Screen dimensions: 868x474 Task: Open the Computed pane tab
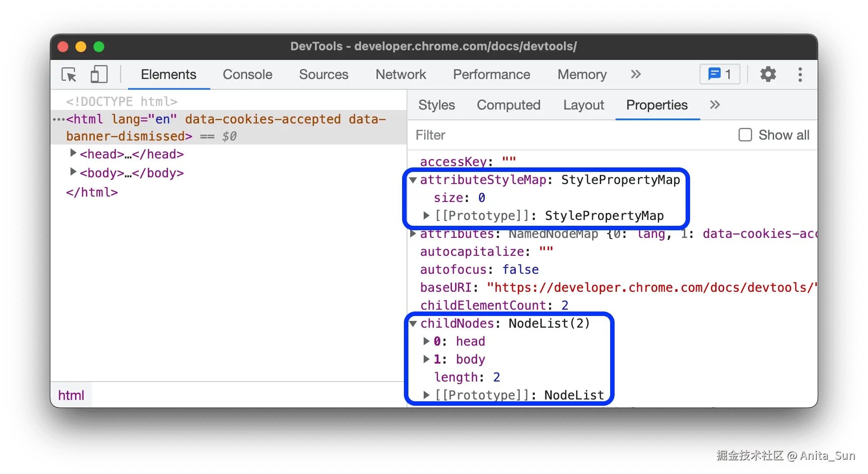(x=508, y=105)
